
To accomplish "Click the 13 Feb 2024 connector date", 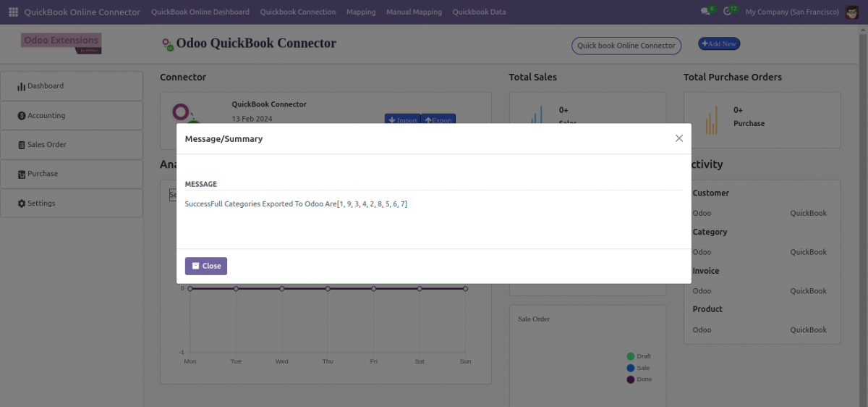I will click(x=252, y=119).
